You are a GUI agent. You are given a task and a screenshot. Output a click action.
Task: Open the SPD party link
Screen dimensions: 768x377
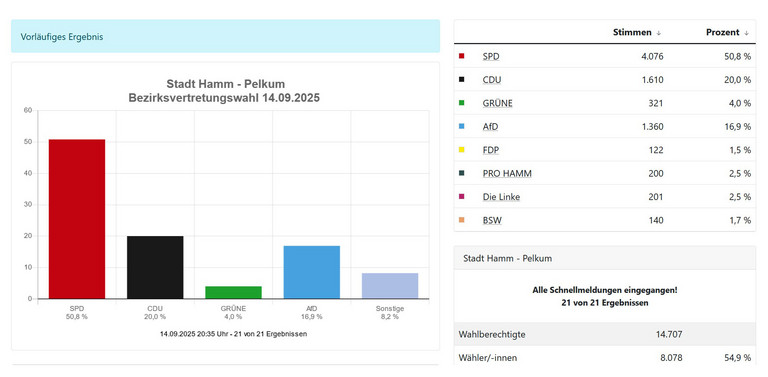pyautogui.click(x=491, y=56)
